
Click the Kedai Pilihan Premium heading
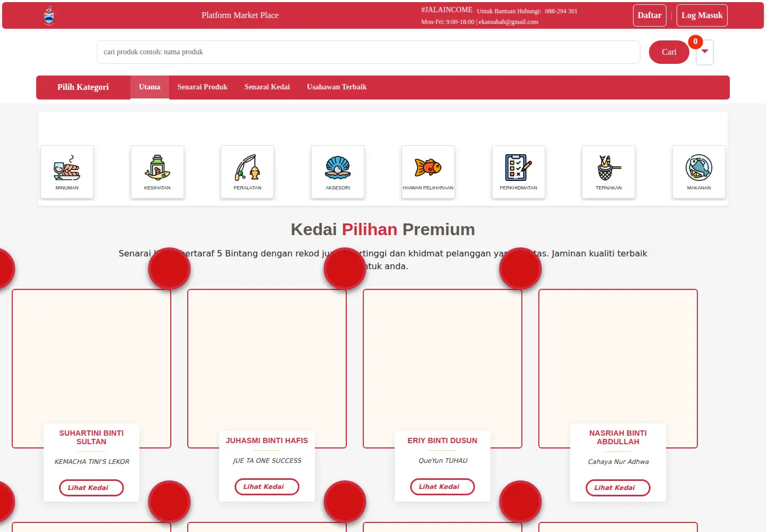(383, 229)
